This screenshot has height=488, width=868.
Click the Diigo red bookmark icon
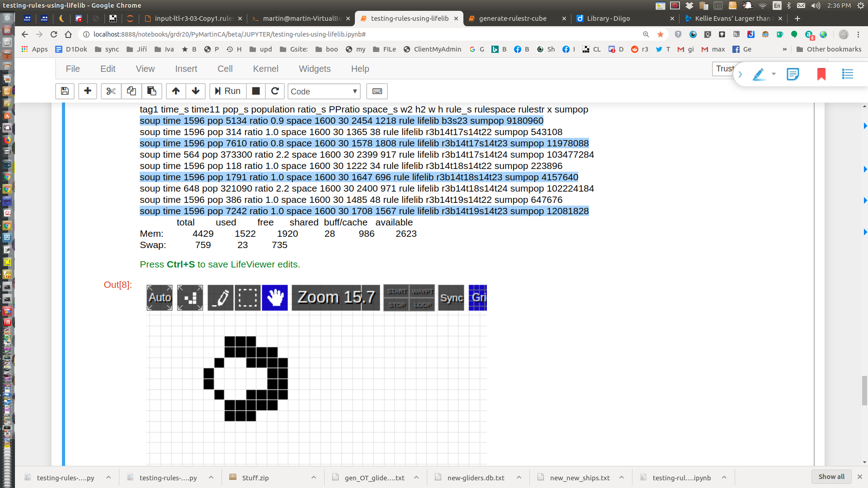(x=821, y=74)
